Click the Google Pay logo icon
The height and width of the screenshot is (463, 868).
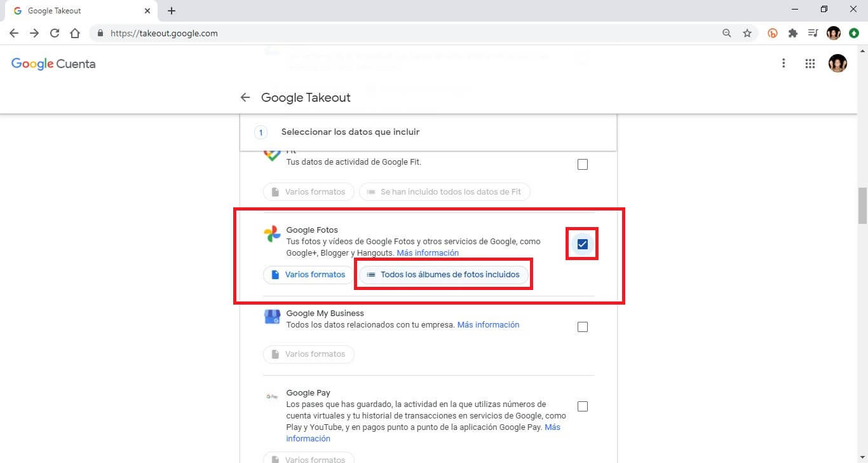(x=272, y=396)
